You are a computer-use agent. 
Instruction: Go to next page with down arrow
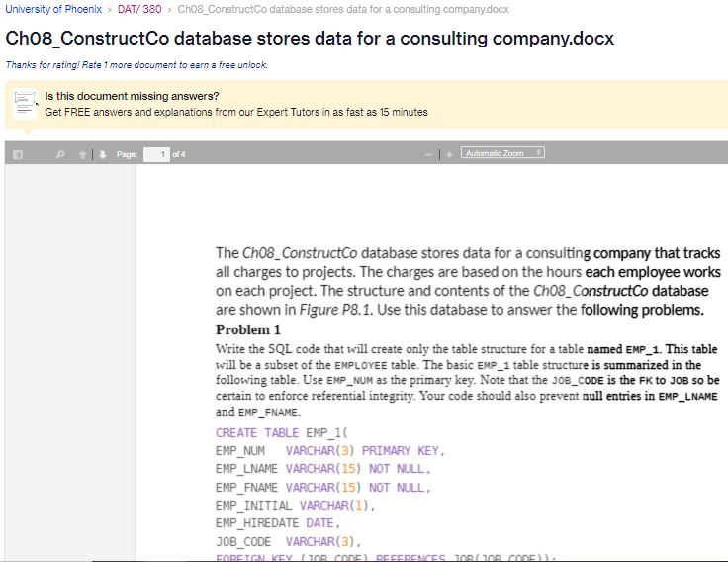pos(103,154)
